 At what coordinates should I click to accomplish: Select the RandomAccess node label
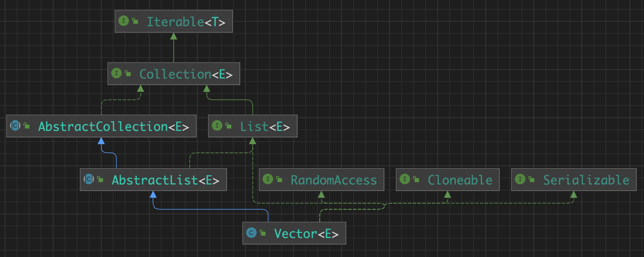(334, 180)
